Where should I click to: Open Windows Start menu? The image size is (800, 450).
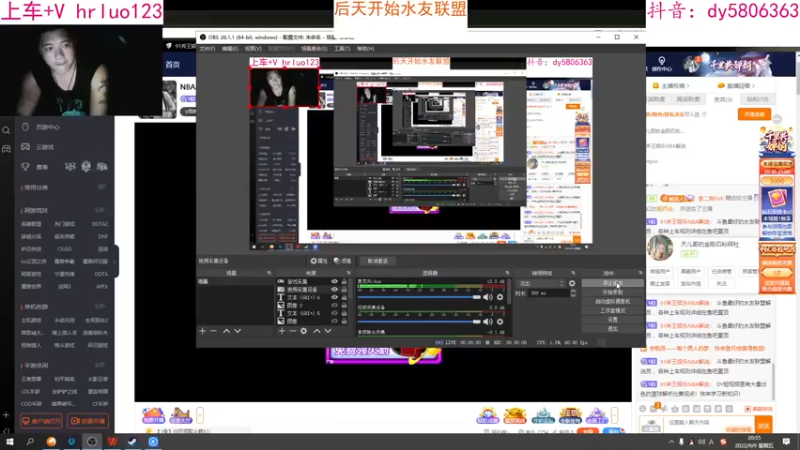[x=10, y=442]
